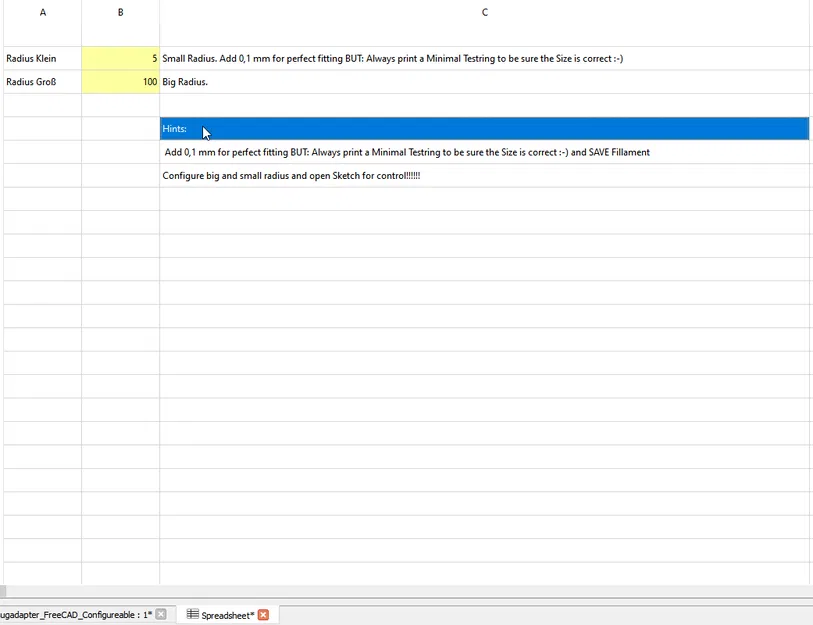Screen dimensions: 813x625
Task: Click the horizontal scrollbar handle
Action: pyautogui.click(x=3, y=591)
